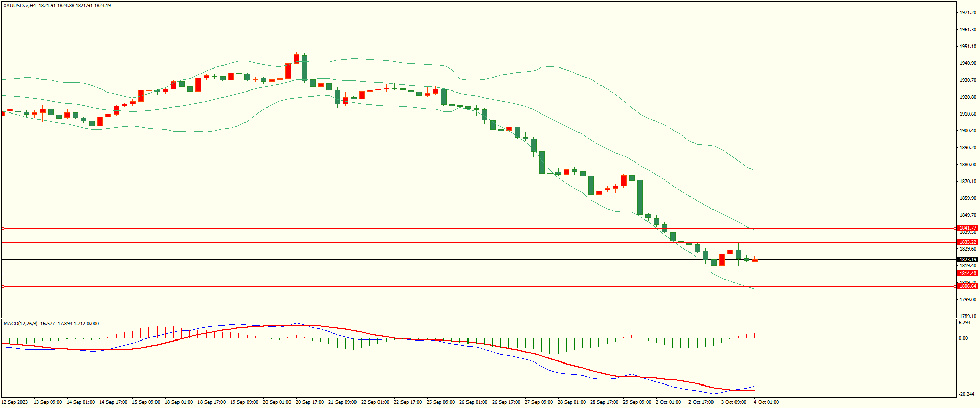Click the 1859.90 price axis label
This screenshot has height=408, width=980.
(968, 198)
